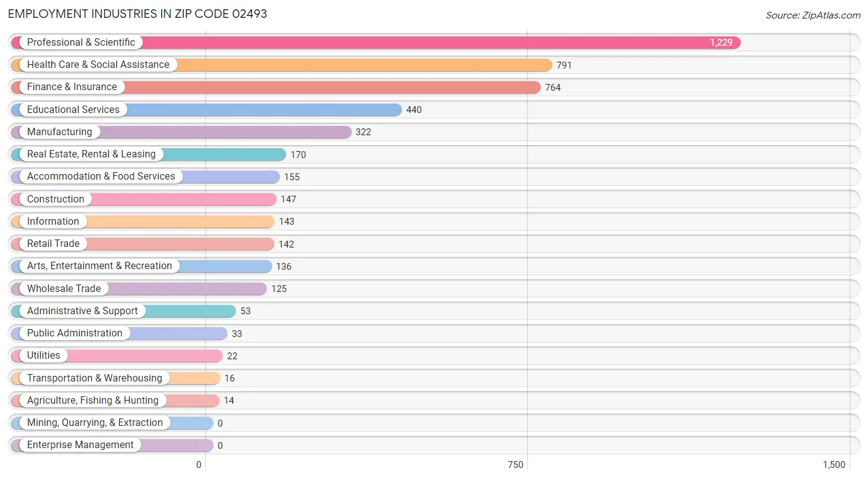Click the Professional & Scientific label
Screen dimensions: 868x479
coord(81,43)
